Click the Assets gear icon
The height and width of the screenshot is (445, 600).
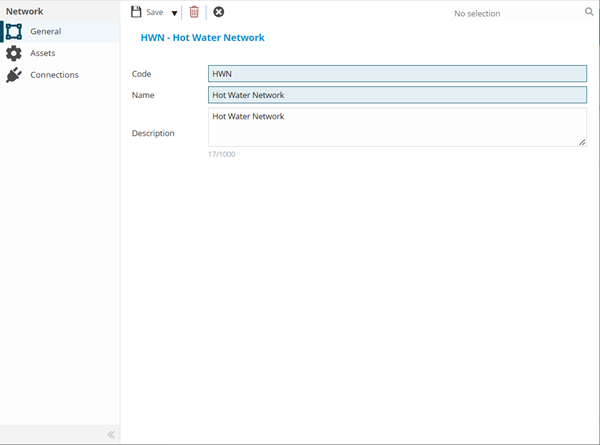tap(14, 53)
